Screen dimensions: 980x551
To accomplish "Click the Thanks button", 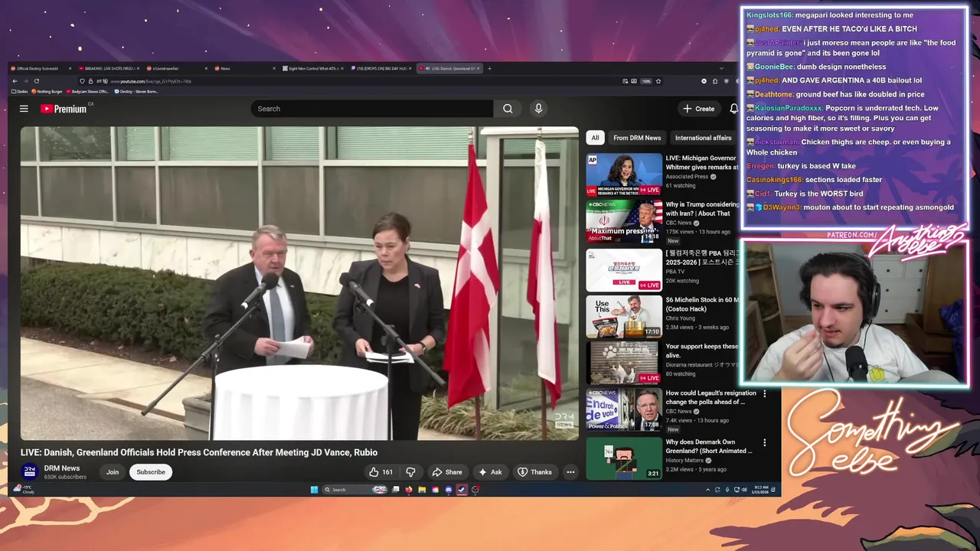I will coord(535,472).
